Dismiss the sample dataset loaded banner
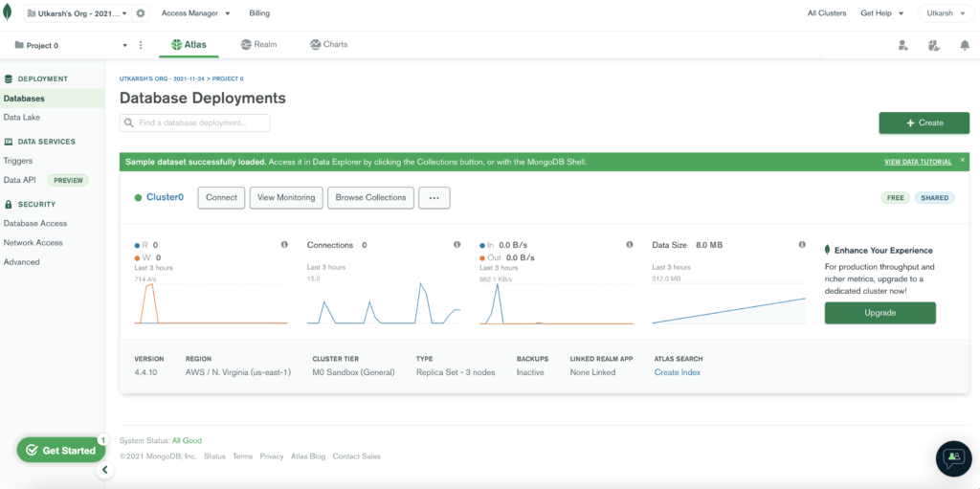 click(x=963, y=161)
